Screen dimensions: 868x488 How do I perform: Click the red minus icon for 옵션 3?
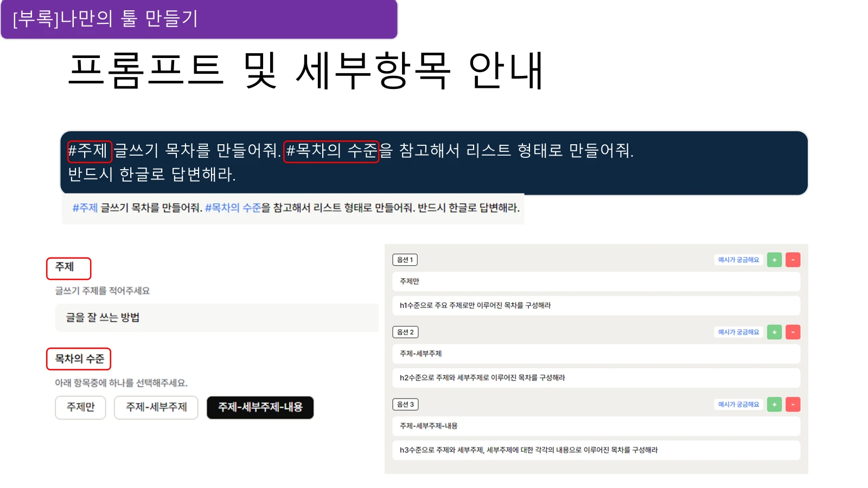click(x=793, y=404)
